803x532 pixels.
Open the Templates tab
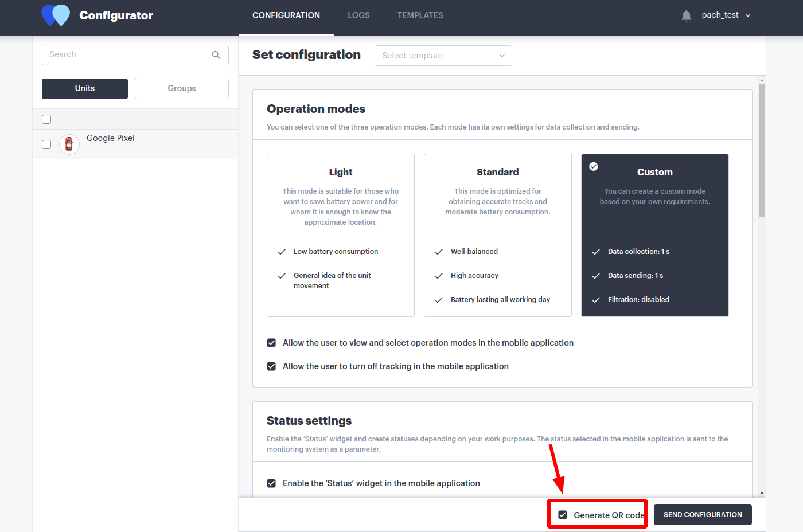(420, 15)
